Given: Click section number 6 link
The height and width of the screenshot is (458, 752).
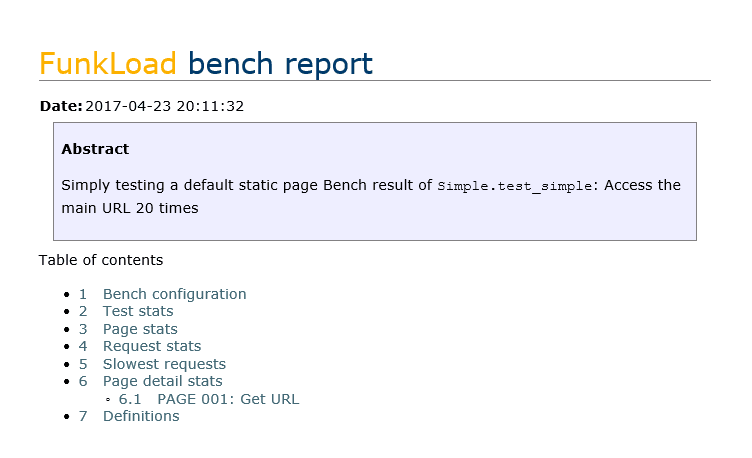Looking at the screenshot, I should click(x=83, y=381).
